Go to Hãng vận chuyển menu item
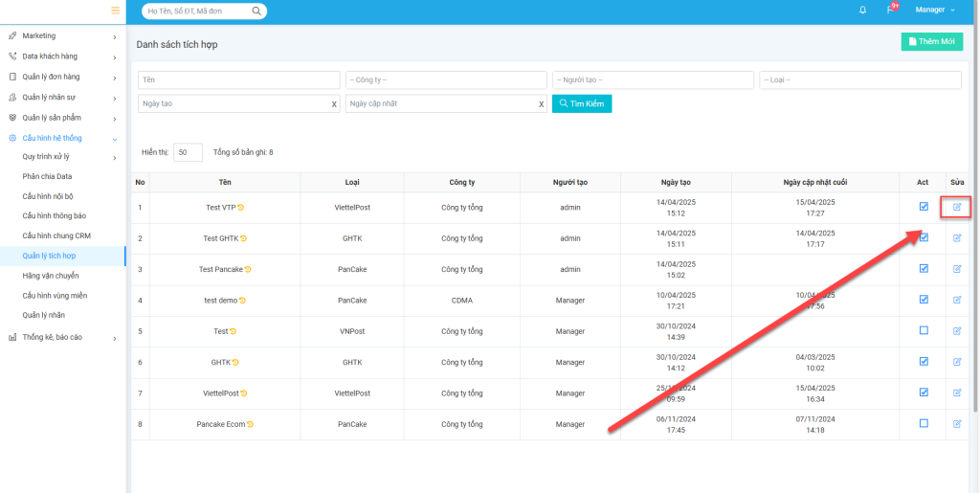Viewport: 980px width, 493px height. point(50,276)
